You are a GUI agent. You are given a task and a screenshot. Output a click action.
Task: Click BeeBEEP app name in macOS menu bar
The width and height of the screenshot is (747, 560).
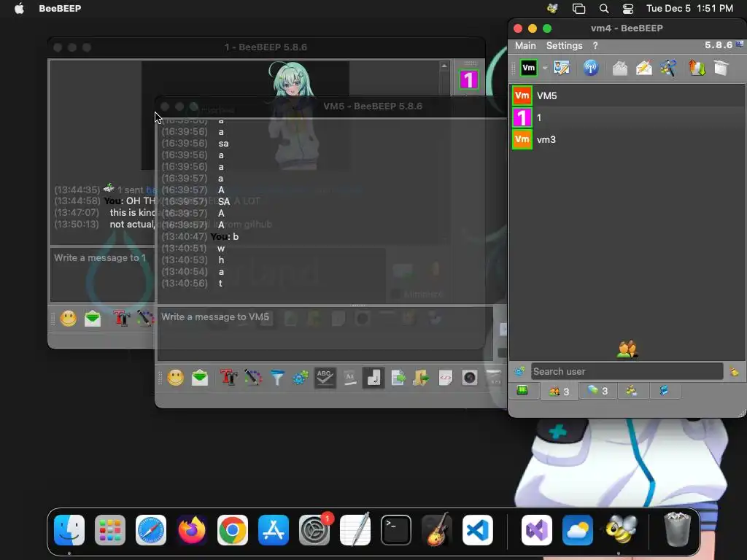60,9
